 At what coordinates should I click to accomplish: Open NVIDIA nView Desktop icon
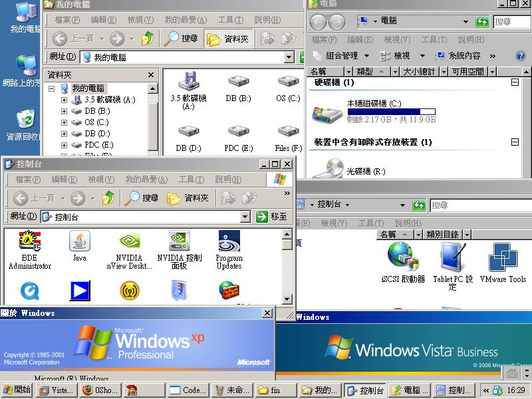coord(129,250)
